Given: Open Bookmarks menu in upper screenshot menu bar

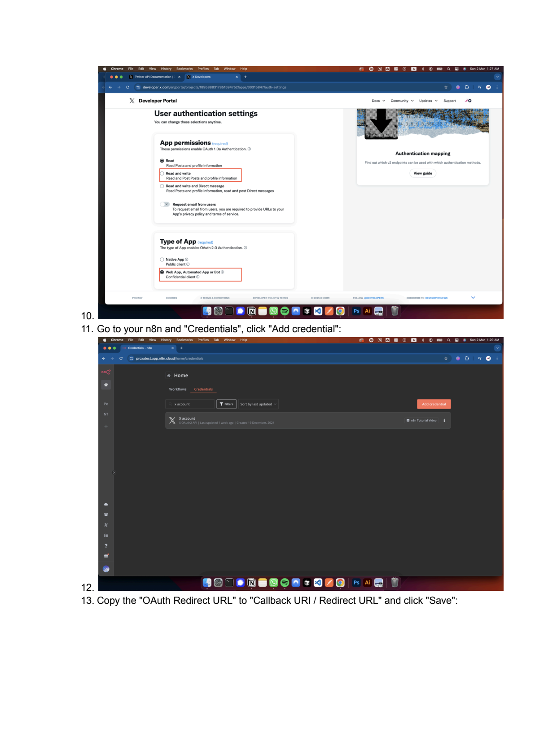Looking at the screenshot, I should (x=184, y=69).
